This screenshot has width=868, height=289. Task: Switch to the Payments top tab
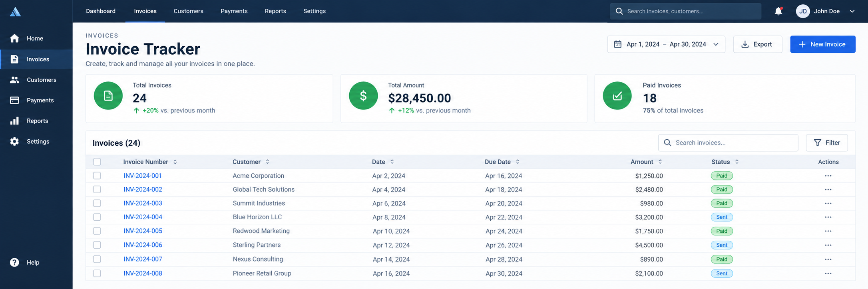click(234, 11)
